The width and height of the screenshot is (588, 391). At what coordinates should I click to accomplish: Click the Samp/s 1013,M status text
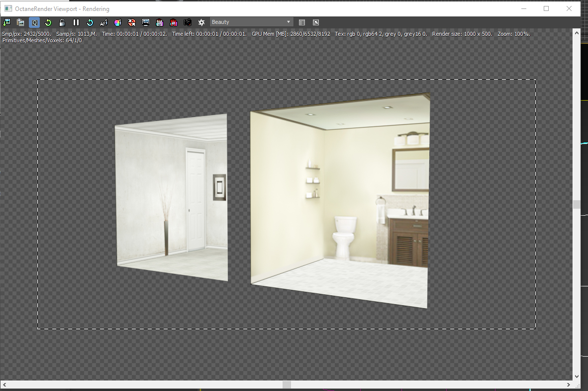[77, 34]
